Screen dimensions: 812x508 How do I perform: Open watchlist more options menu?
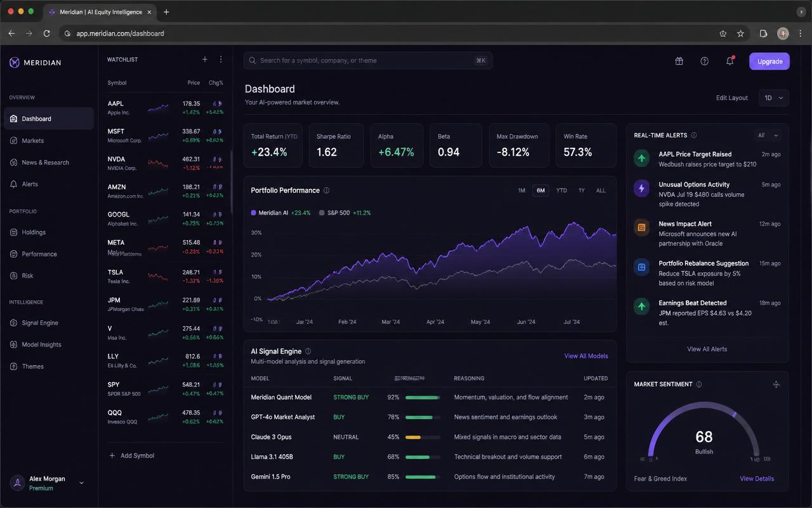(221, 60)
